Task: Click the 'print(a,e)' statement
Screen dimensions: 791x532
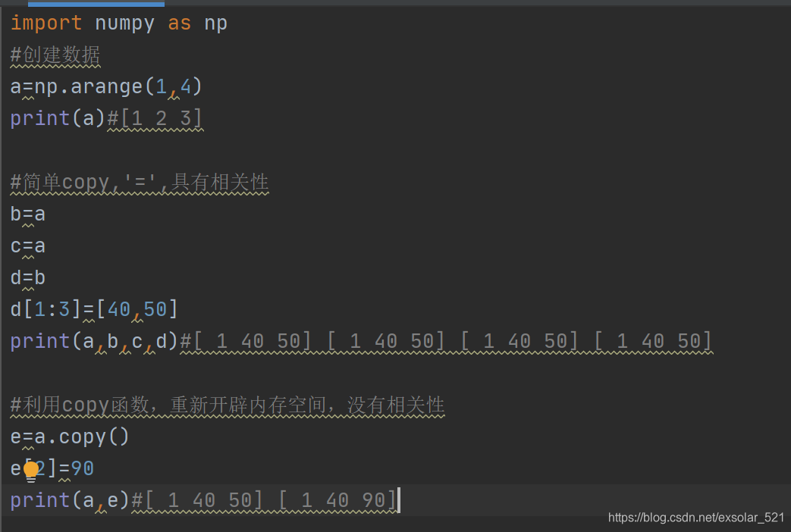Action: [x=71, y=500]
